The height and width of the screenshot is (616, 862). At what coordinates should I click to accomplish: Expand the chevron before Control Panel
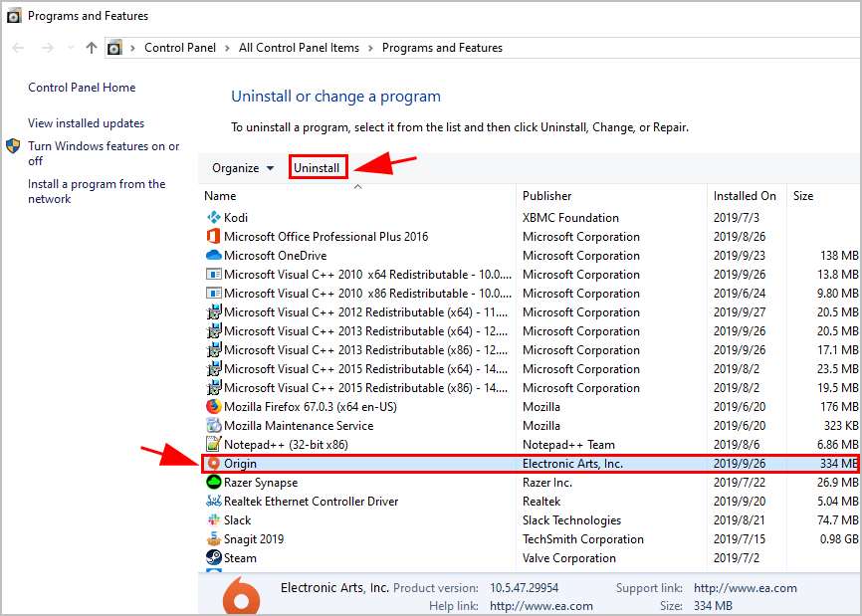click(x=132, y=49)
